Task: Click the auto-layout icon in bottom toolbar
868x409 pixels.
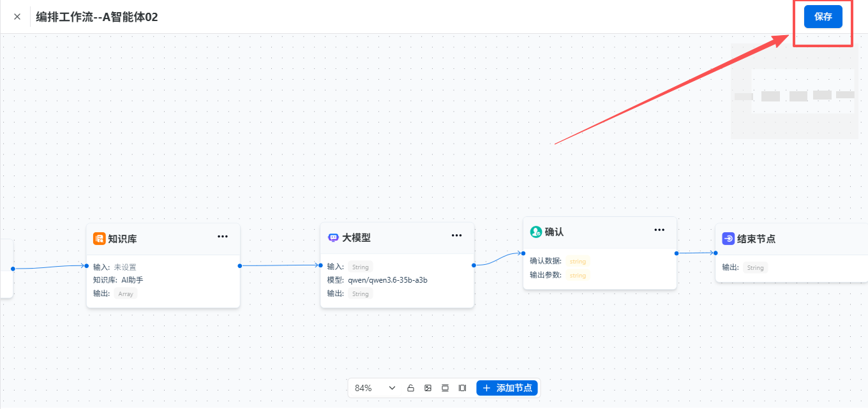Action: click(463, 388)
